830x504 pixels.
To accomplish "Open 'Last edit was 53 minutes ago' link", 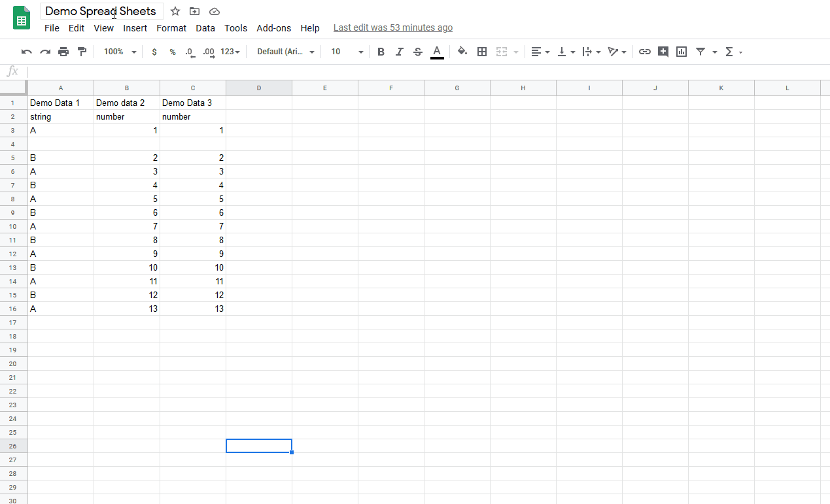I will click(x=393, y=27).
